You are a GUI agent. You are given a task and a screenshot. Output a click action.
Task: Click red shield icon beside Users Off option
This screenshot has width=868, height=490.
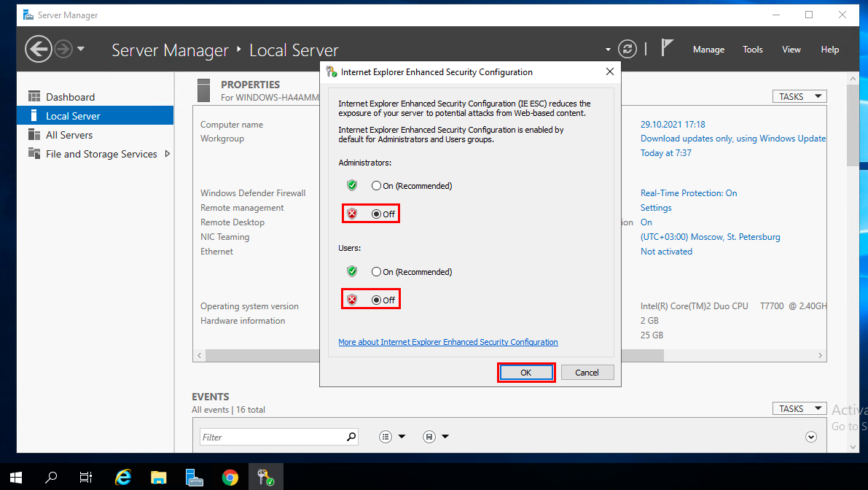352,300
